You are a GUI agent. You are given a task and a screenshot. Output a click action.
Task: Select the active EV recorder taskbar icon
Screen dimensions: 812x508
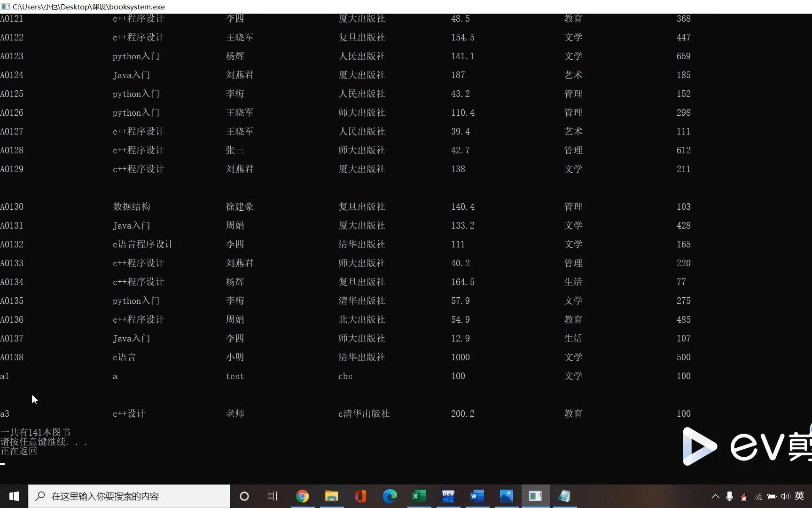coord(535,496)
